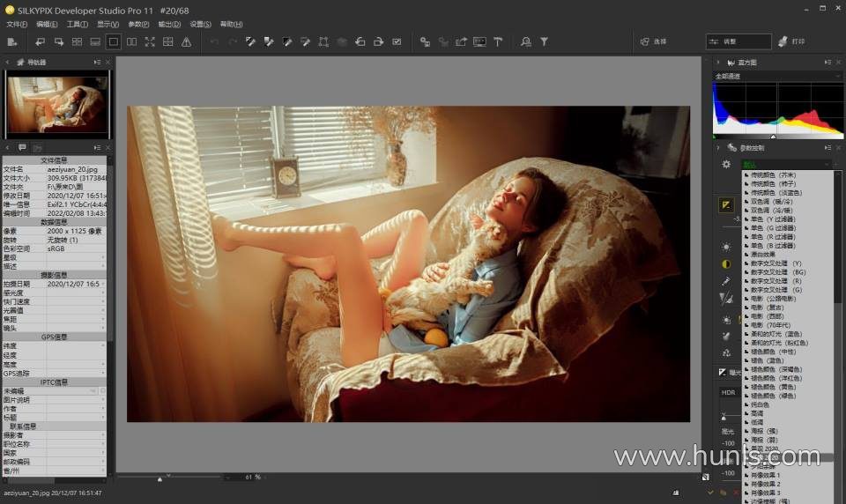Click the search/magnifier icon in toolbar
Image resolution: width=846 pixels, height=504 pixels.
pos(526,41)
